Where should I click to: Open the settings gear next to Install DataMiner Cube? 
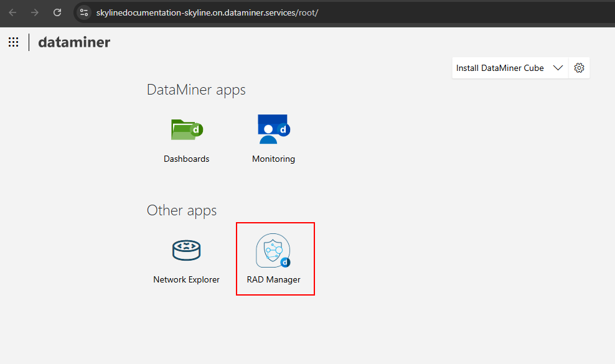tap(580, 67)
